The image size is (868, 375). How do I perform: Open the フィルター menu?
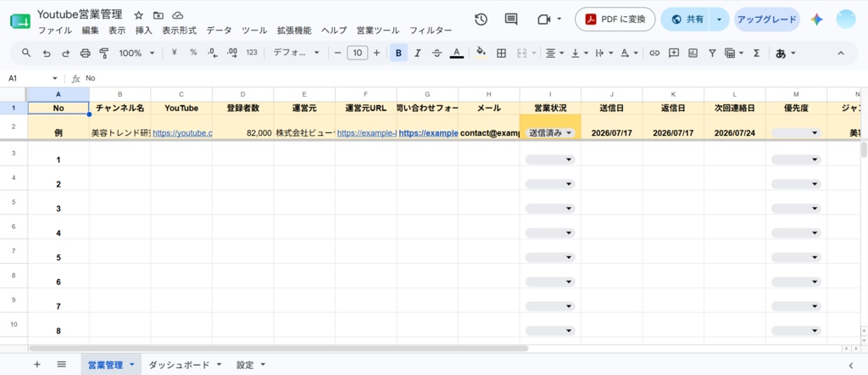tap(431, 31)
